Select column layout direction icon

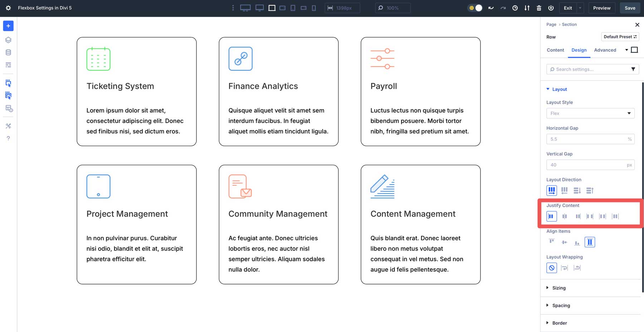577,190
